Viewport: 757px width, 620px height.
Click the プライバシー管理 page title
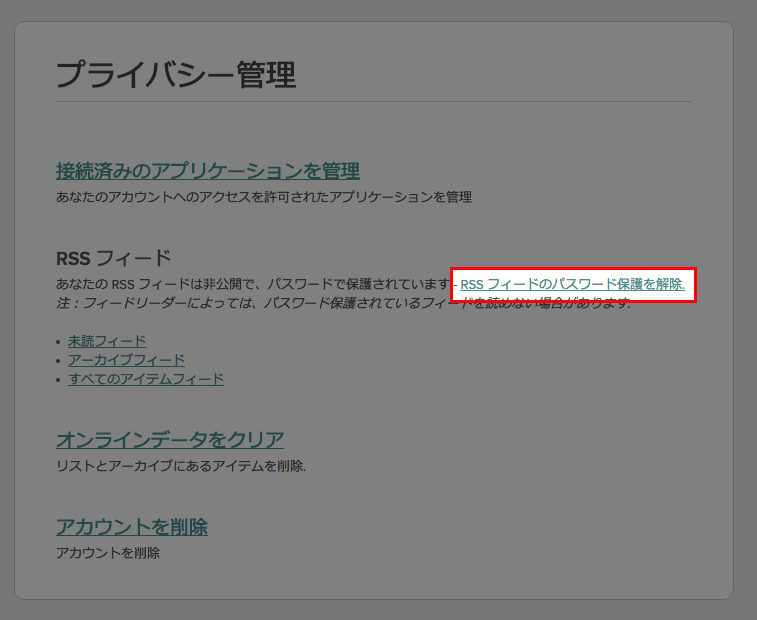tap(175, 75)
